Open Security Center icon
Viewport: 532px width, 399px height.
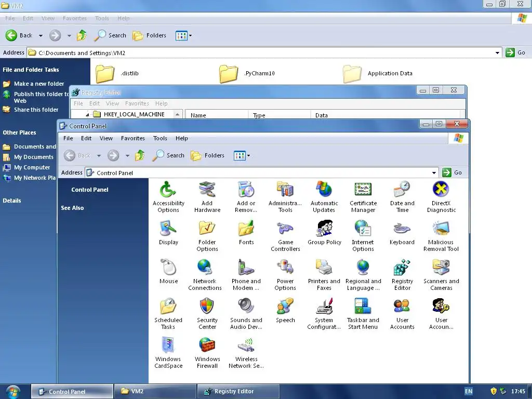click(x=207, y=314)
